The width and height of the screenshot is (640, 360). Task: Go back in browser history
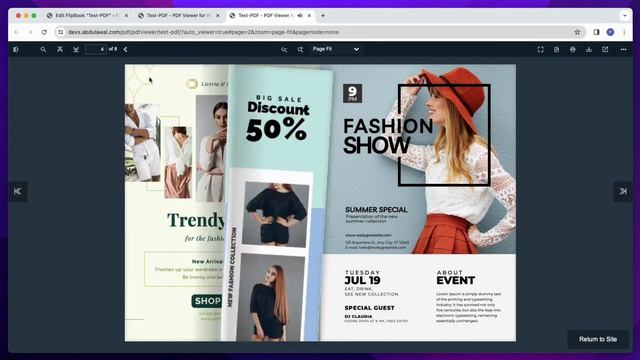[17, 32]
